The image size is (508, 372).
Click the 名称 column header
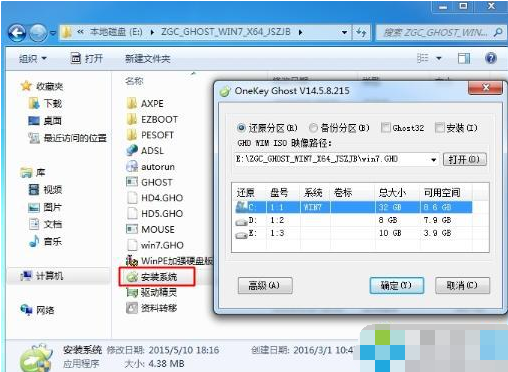(134, 81)
